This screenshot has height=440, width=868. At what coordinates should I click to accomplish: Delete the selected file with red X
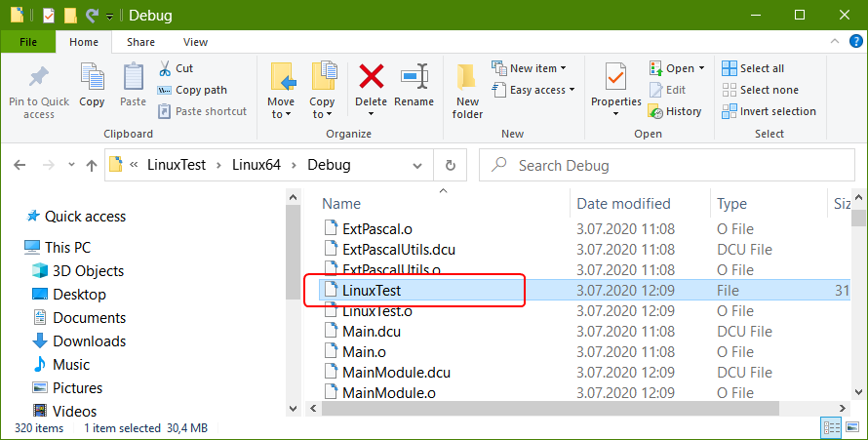tap(371, 85)
